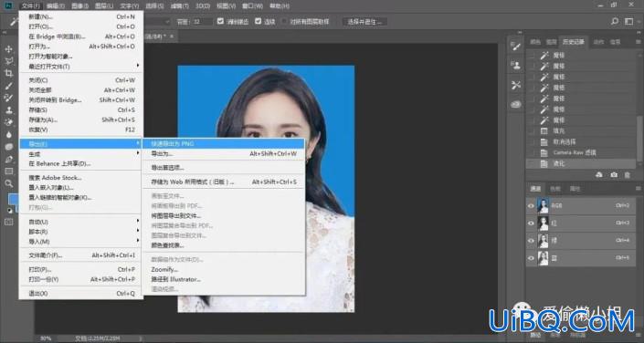
Task: Select the Pen tool
Action: tap(8, 160)
